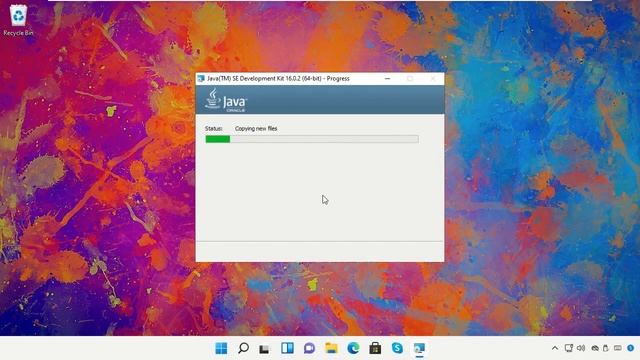Click the 'Copying new files' status text
This screenshot has height=360, width=640.
256,129
